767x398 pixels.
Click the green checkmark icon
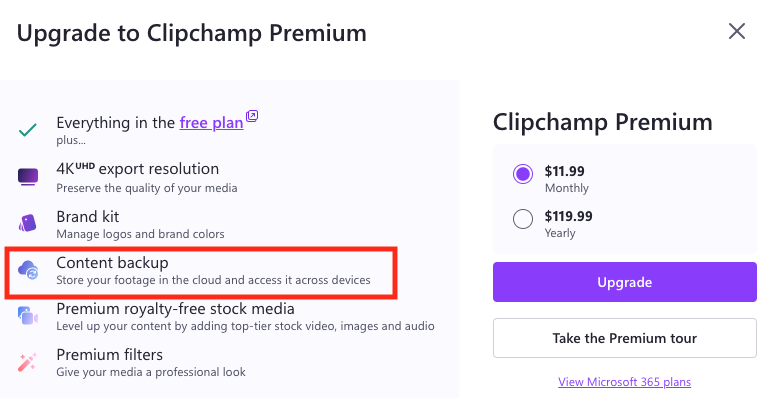[27, 130]
